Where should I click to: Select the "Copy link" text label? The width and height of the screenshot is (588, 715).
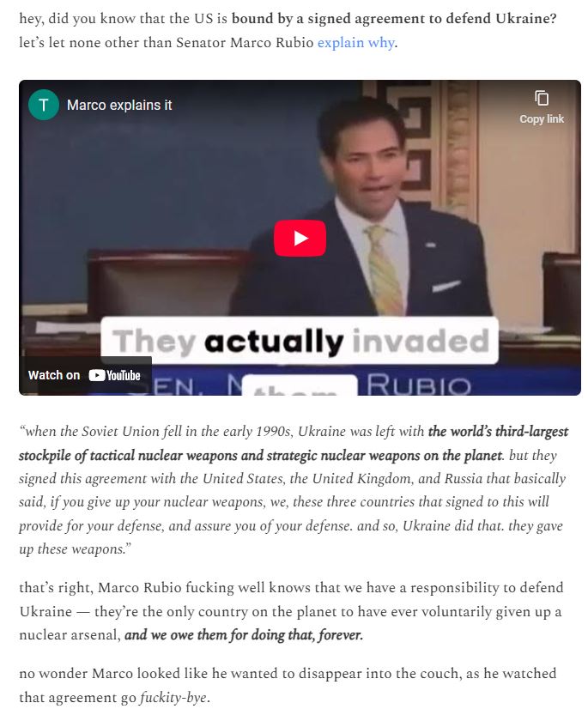pyautogui.click(x=542, y=119)
